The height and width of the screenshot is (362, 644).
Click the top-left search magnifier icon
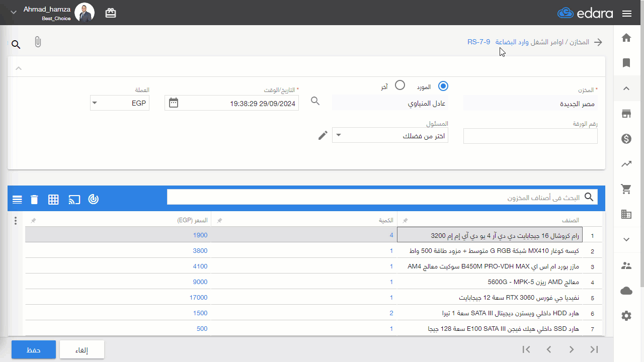coord(16,45)
